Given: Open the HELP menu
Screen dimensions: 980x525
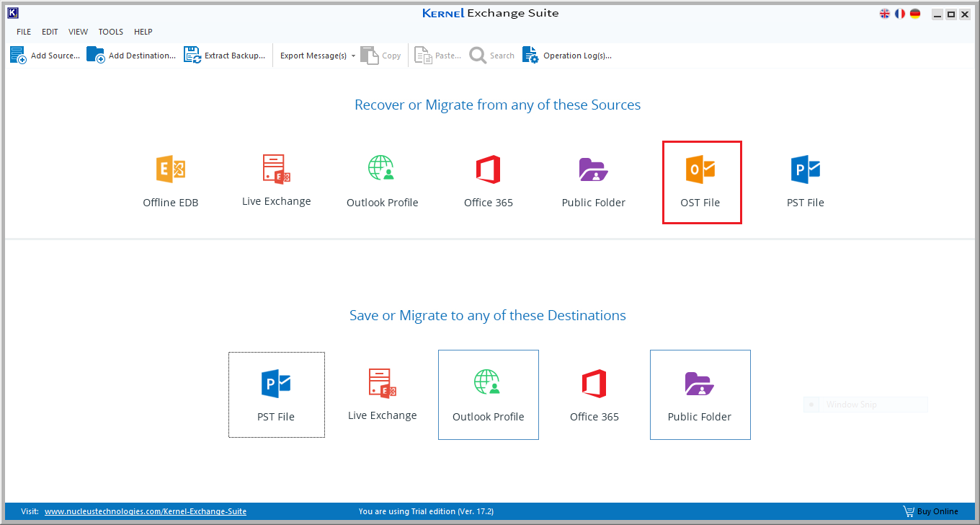Looking at the screenshot, I should click(x=143, y=32).
